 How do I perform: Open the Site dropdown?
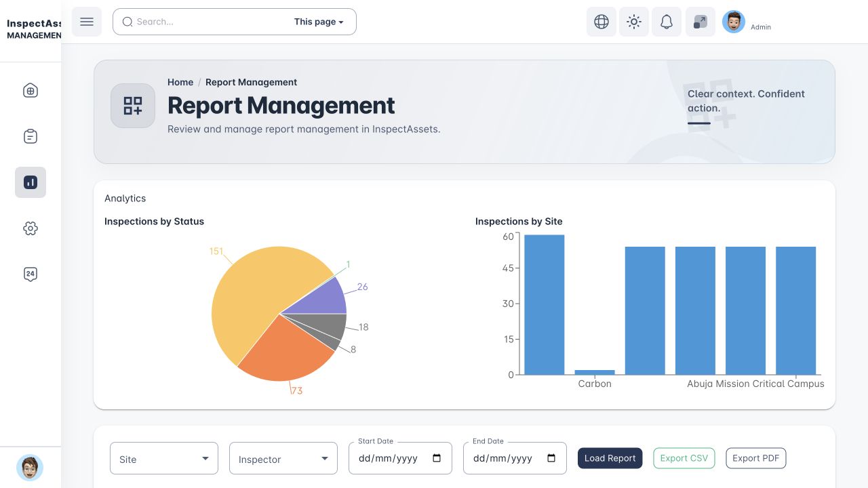click(x=164, y=458)
